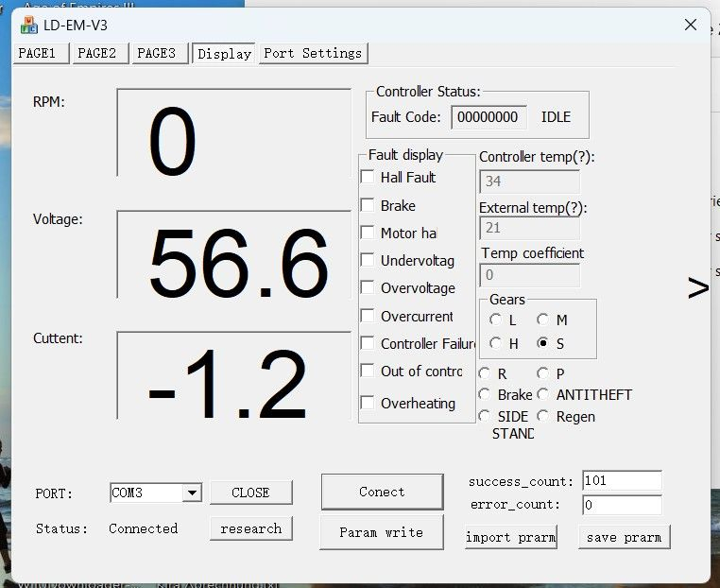Open the PAGE2 tab
The width and height of the screenshot is (720, 588).
(96, 53)
